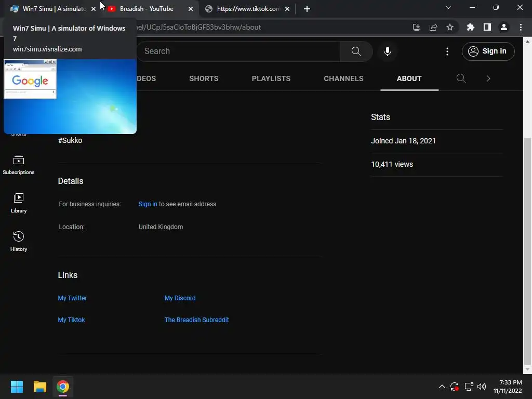
Task: Open File Explorer from the taskbar
Action: pyautogui.click(x=39, y=387)
